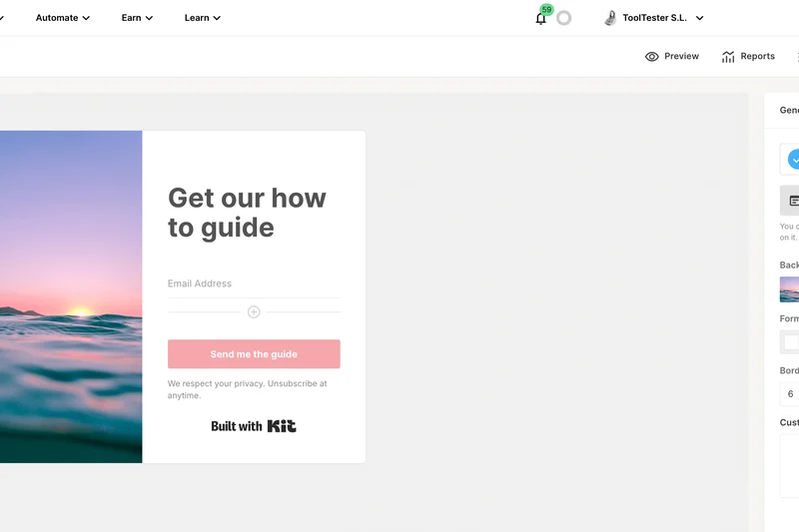Click the Email Address input field

(x=254, y=283)
